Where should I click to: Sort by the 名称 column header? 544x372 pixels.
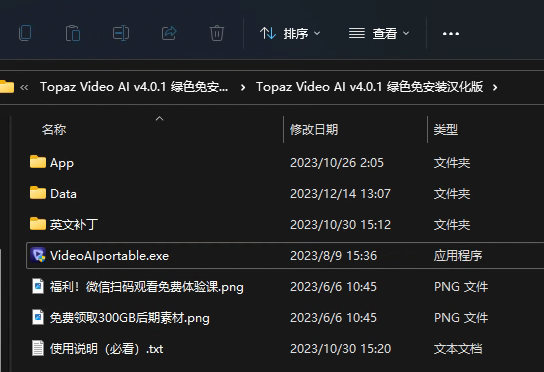[54, 129]
